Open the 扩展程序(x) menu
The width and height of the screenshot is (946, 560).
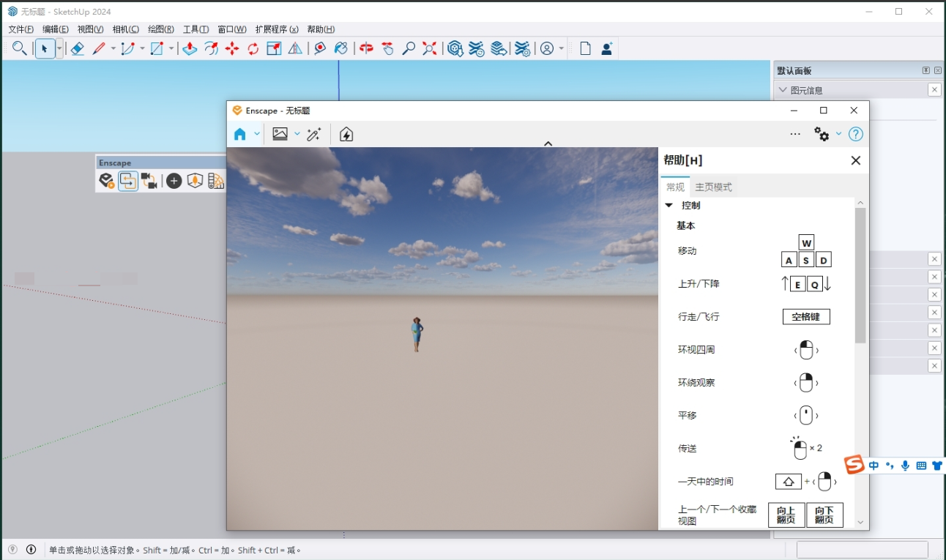(x=277, y=29)
